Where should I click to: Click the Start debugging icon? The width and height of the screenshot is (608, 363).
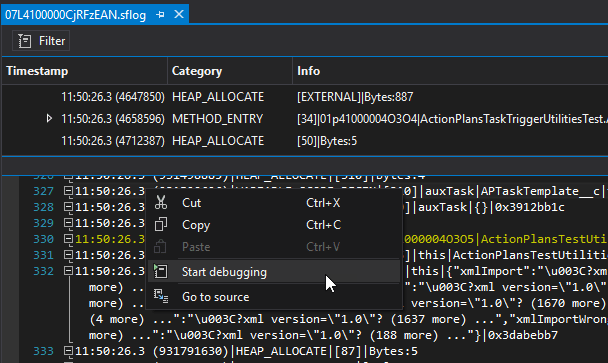[161, 271]
